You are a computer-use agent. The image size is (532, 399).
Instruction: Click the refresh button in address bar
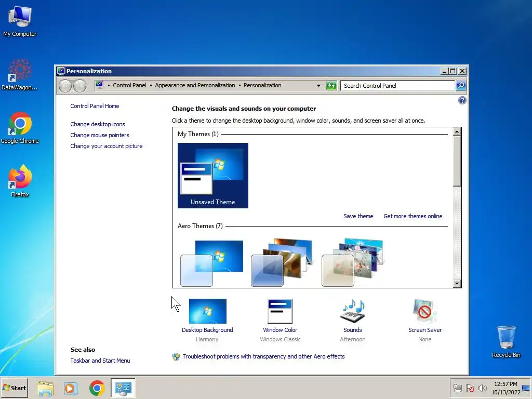(x=331, y=86)
